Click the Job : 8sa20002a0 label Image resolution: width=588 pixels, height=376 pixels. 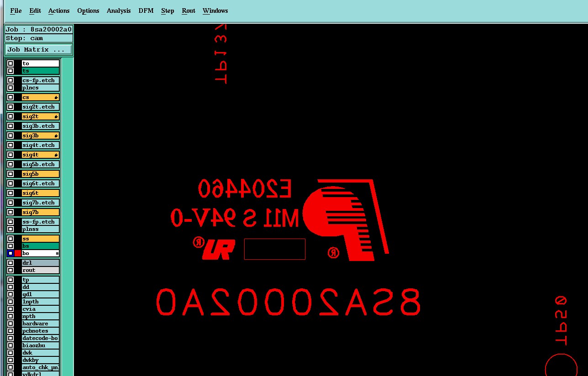coord(39,30)
